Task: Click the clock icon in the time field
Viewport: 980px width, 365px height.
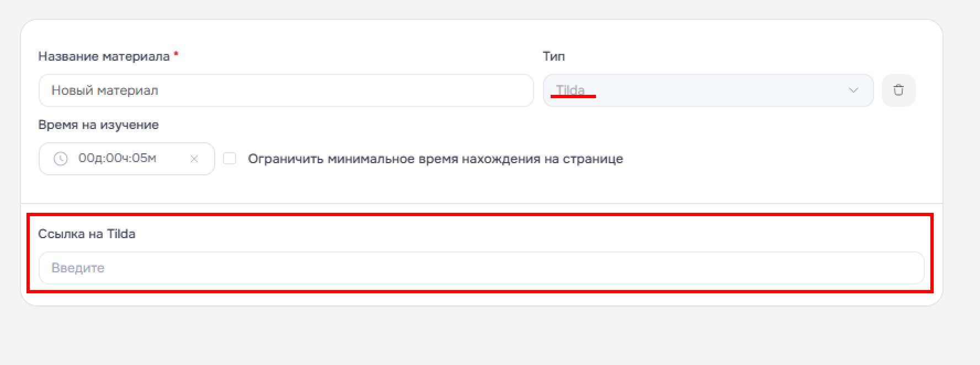Action: 60,159
